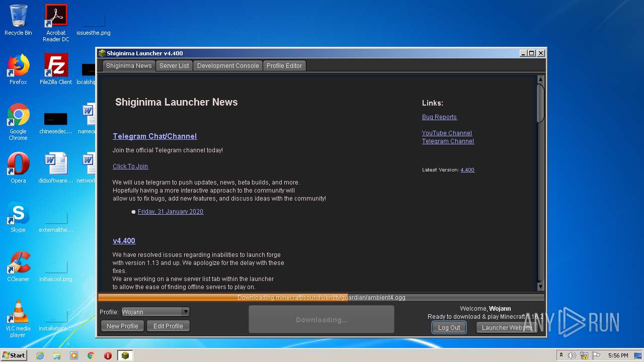Screen dimensions: 644x362
Task: Open the didsoftware... Word document
Action: [x=56, y=167]
